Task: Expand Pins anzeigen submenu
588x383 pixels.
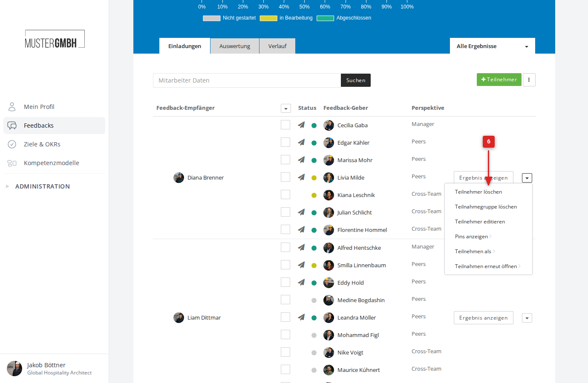Action: [473, 237]
